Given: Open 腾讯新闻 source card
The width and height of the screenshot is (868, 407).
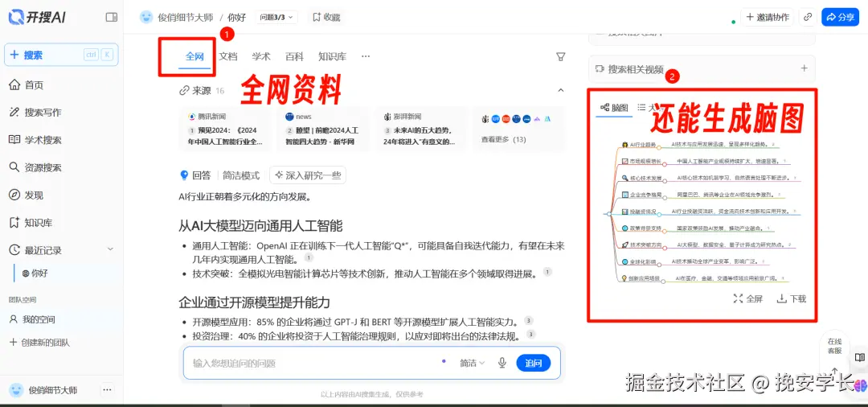Looking at the screenshot, I should (x=225, y=129).
